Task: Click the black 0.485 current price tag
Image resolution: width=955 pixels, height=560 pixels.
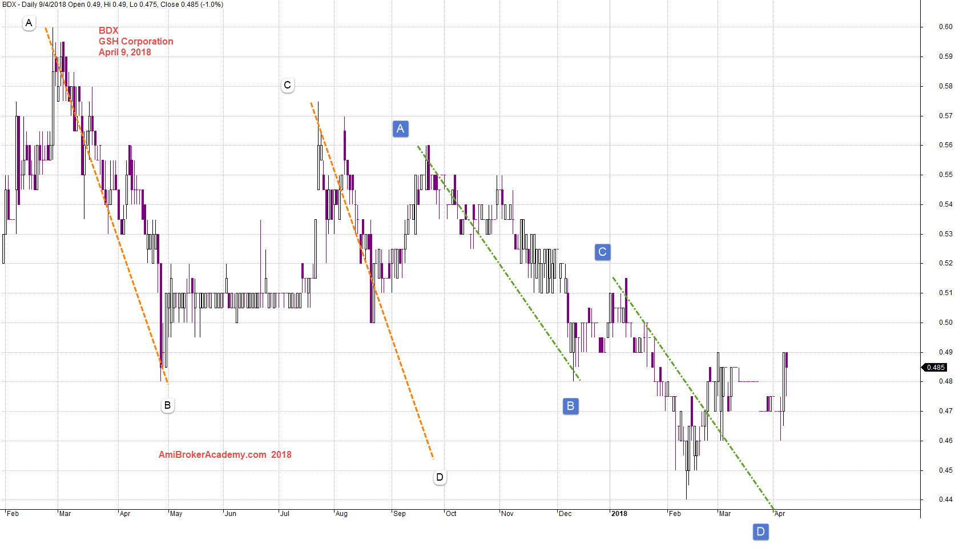Action: click(x=935, y=368)
